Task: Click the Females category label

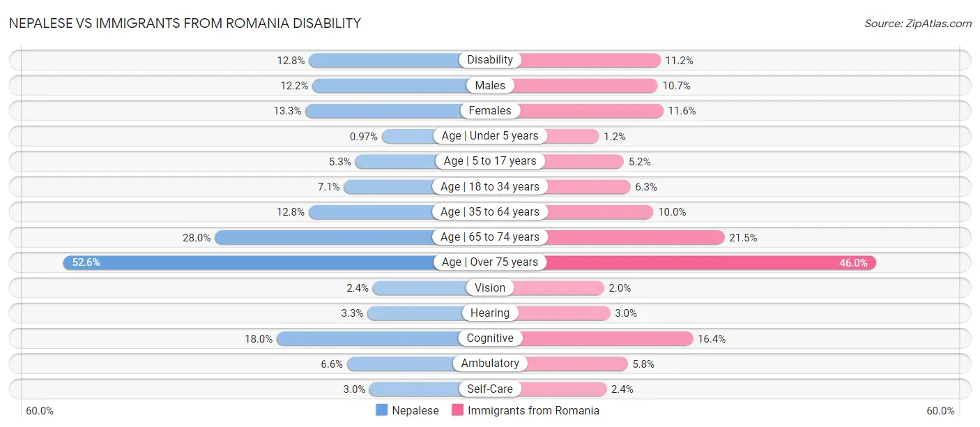Action: point(490,110)
